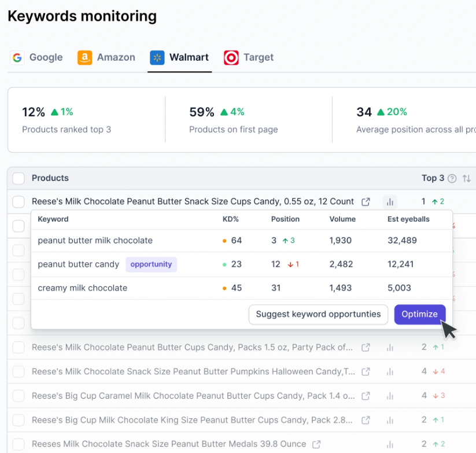The image size is (476, 453).
Task: Open Reese's Big Cup King Size title
Action: (x=192, y=420)
